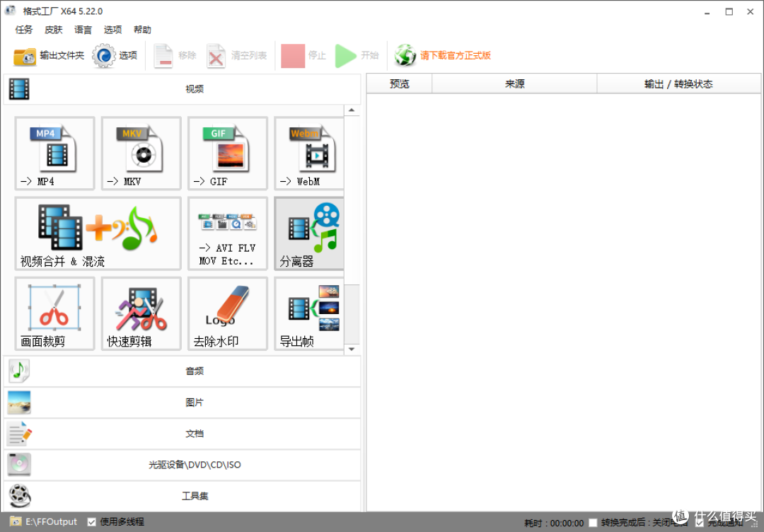Open the 快速剪辑 quick clip tool
This screenshot has height=532, width=764.
[x=141, y=313]
